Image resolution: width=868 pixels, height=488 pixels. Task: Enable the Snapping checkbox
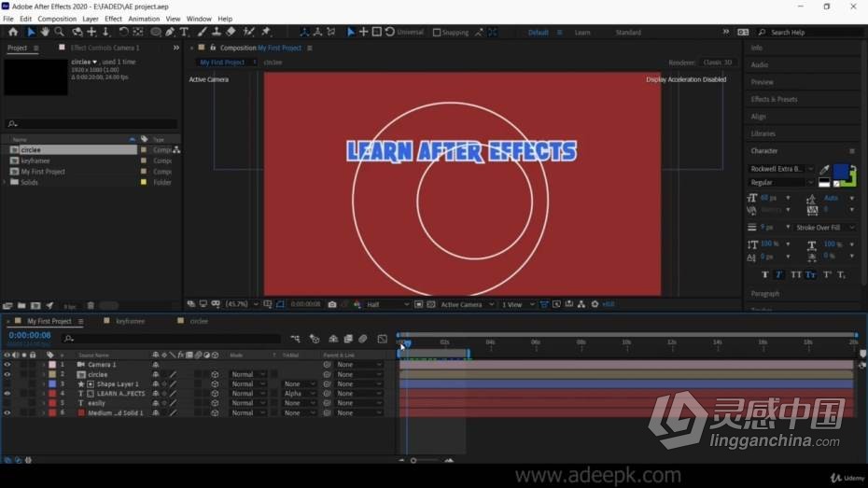point(437,32)
